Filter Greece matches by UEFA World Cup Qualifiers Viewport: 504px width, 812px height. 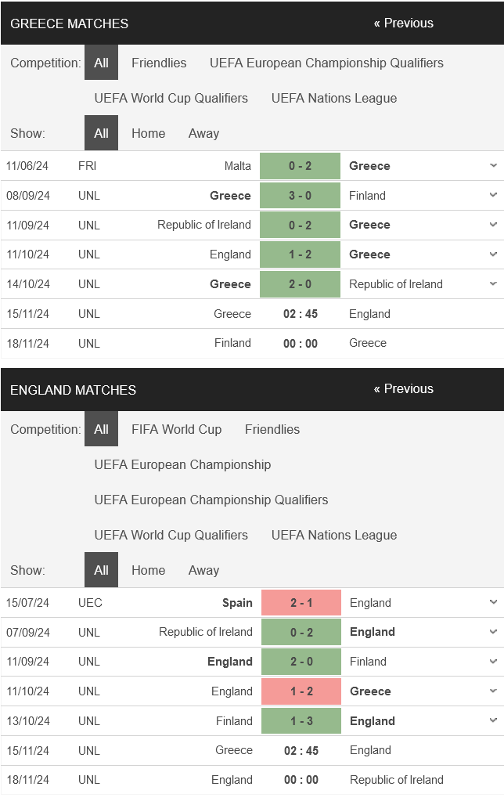point(171,98)
